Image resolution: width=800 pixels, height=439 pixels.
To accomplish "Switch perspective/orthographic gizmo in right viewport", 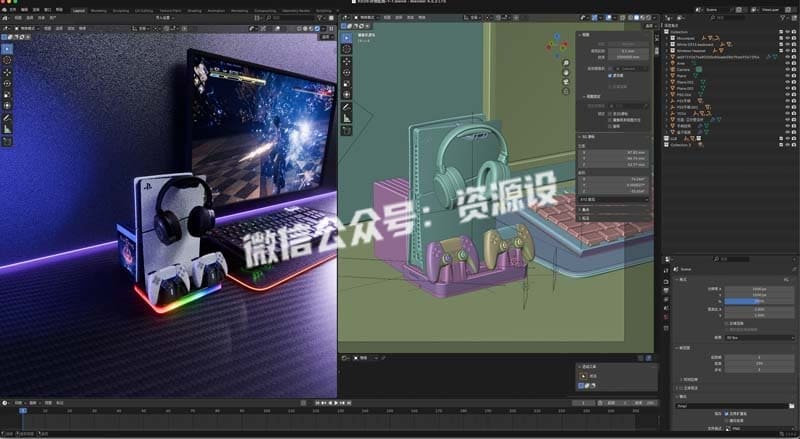I will 566,92.
